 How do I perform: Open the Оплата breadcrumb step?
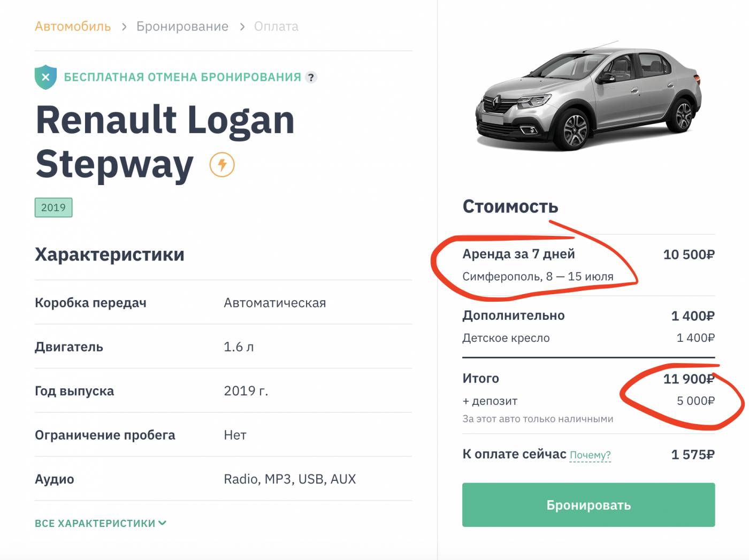(x=276, y=26)
